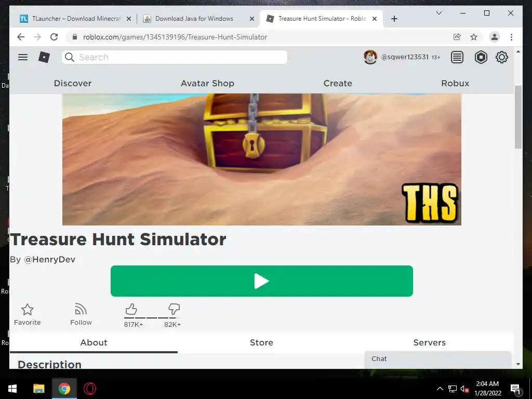Viewport: 532px width, 399px height.
Task: Click the like-dislike vote ratio bar
Action: pyautogui.click(x=152, y=318)
